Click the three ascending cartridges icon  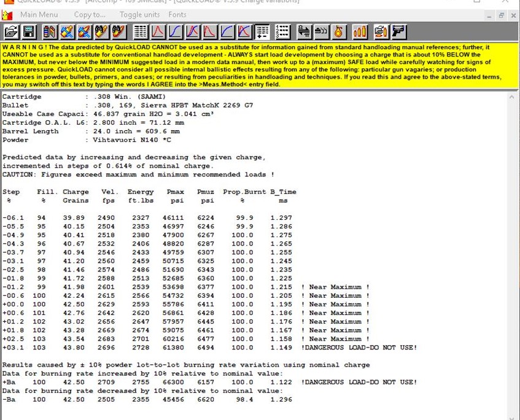(360, 32)
